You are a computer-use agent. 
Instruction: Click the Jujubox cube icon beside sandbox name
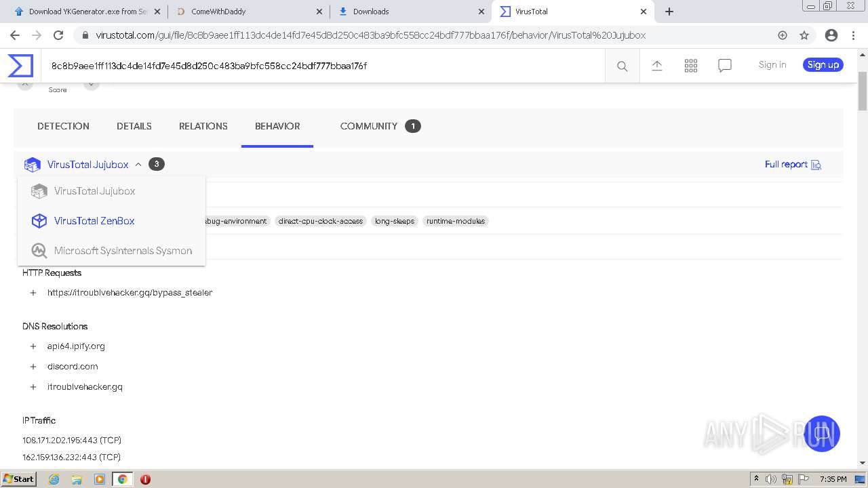coord(32,165)
